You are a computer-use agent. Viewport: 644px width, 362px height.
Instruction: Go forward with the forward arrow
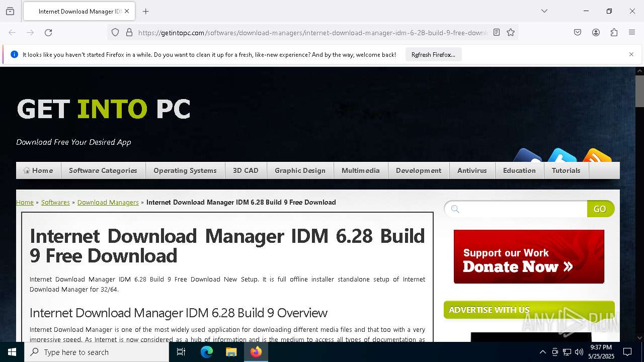30,32
